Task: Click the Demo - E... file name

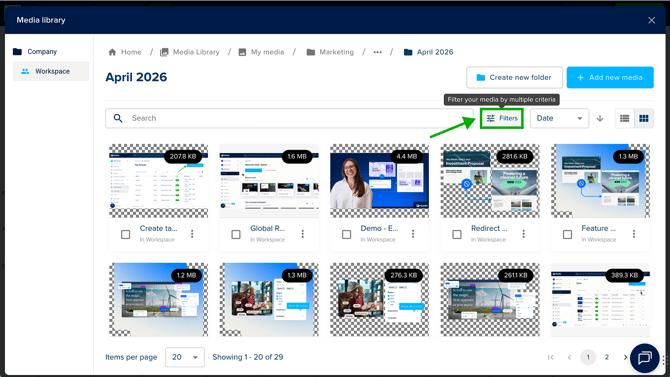Action: pyautogui.click(x=379, y=229)
